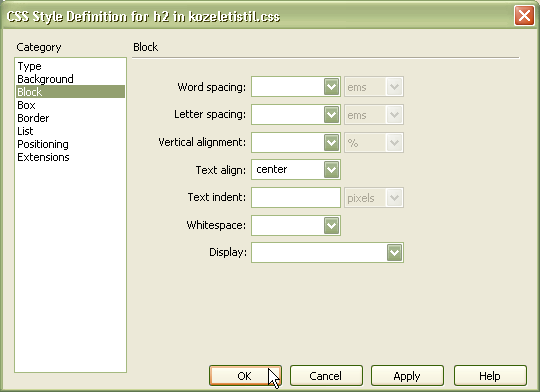Select the Block category

click(x=70, y=92)
